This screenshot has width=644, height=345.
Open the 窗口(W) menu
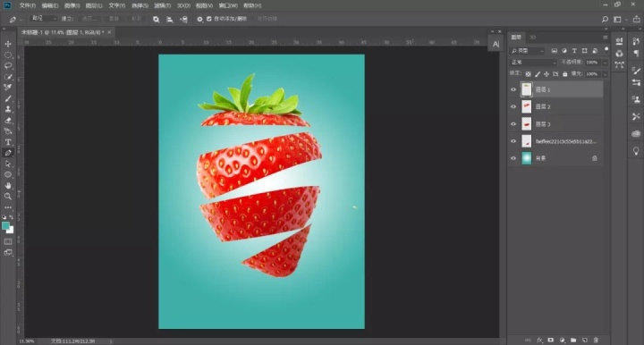click(228, 5)
